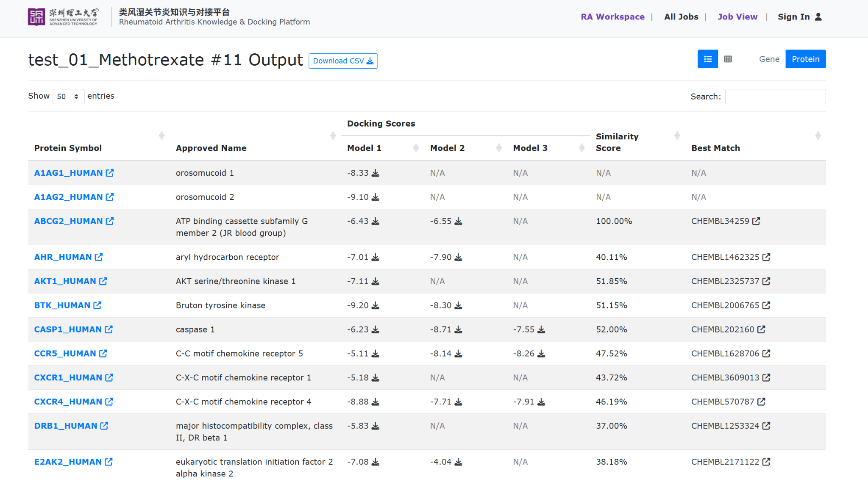Image resolution: width=868 pixels, height=482 pixels.
Task: Open the AHR_HUMAN protein link
Action: tap(68, 257)
